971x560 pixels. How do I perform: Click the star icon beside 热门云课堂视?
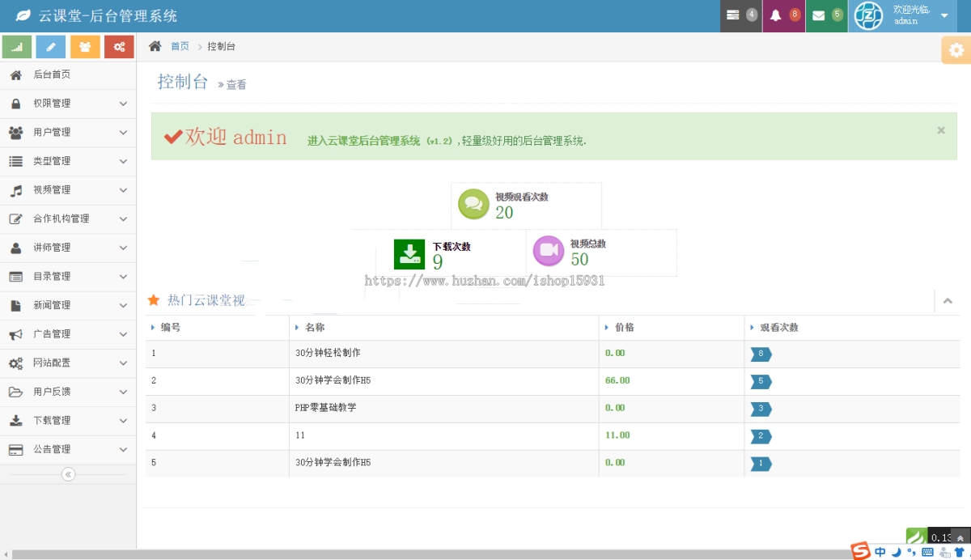(154, 300)
